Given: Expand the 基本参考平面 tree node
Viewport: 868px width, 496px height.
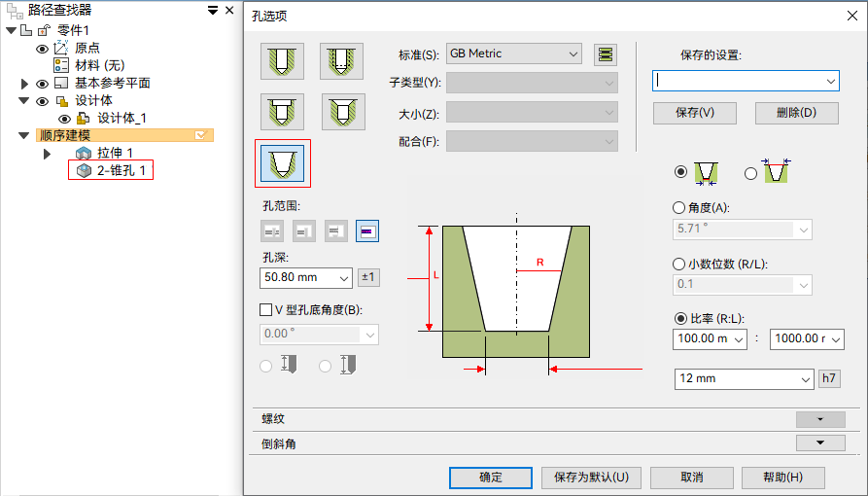Looking at the screenshot, I should (x=24, y=85).
